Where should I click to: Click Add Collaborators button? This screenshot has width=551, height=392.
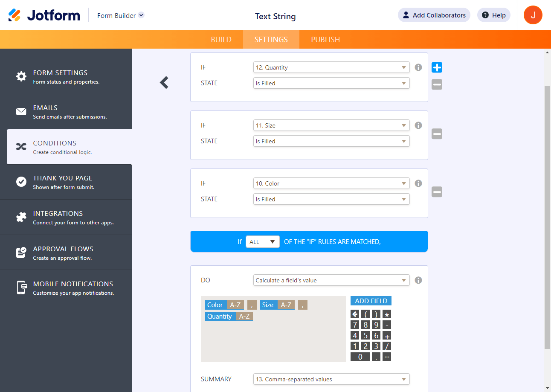pyautogui.click(x=434, y=15)
